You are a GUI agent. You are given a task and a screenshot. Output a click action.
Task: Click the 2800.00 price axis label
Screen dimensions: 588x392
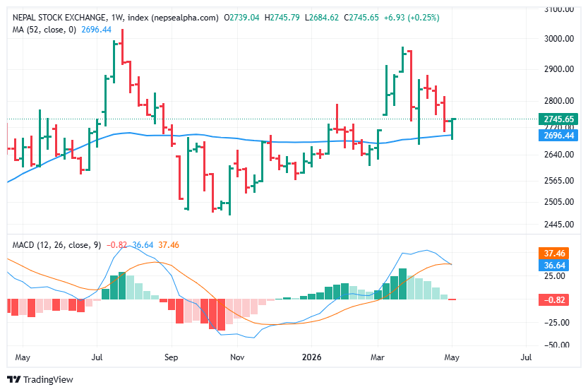tap(559, 100)
